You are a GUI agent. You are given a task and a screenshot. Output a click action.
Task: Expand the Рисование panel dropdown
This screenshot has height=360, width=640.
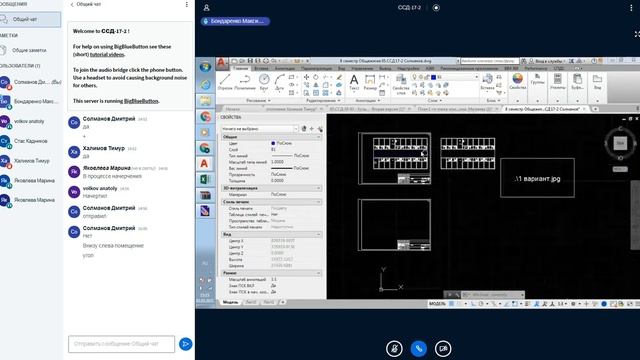pyautogui.click(x=258, y=100)
